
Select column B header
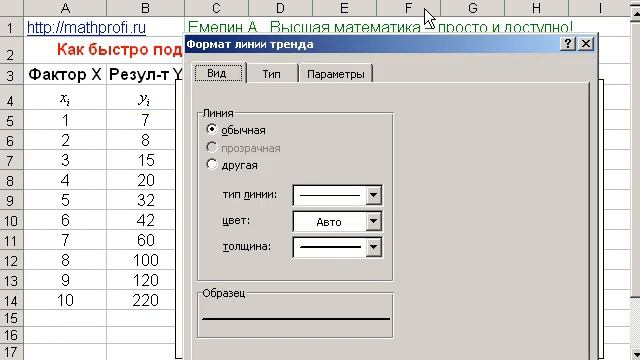coord(145,8)
